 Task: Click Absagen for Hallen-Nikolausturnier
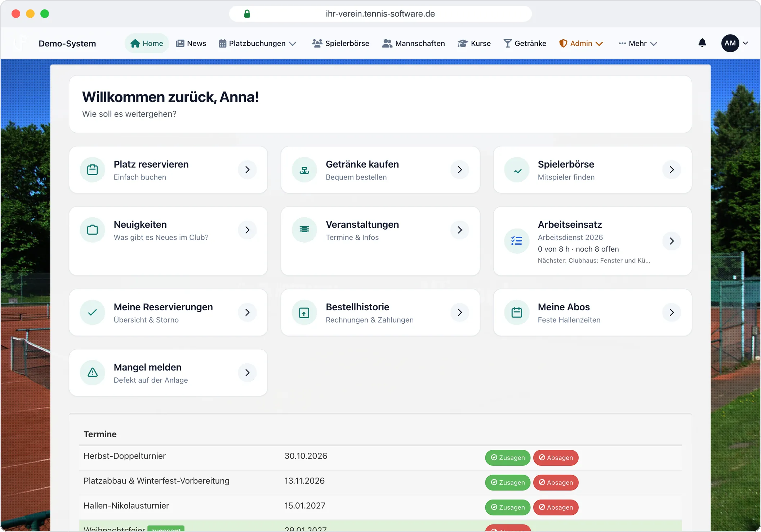[x=556, y=507]
